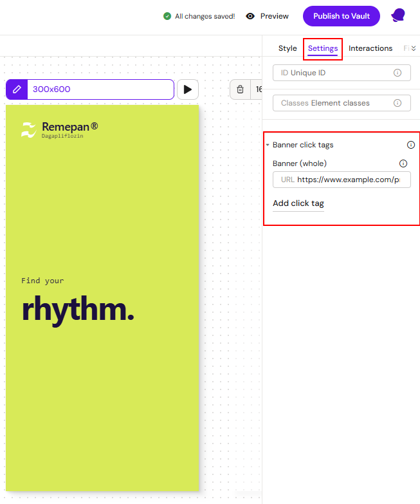Expand the hidden tabs chevron
Screen dimensions: 420x504
(x=414, y=48)
